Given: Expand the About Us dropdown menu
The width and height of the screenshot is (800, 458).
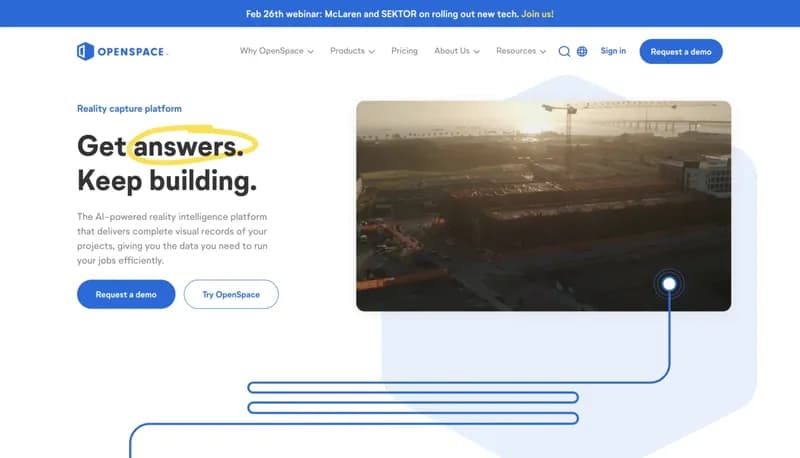Looking at the screenshot, I should tap(457, 51).
